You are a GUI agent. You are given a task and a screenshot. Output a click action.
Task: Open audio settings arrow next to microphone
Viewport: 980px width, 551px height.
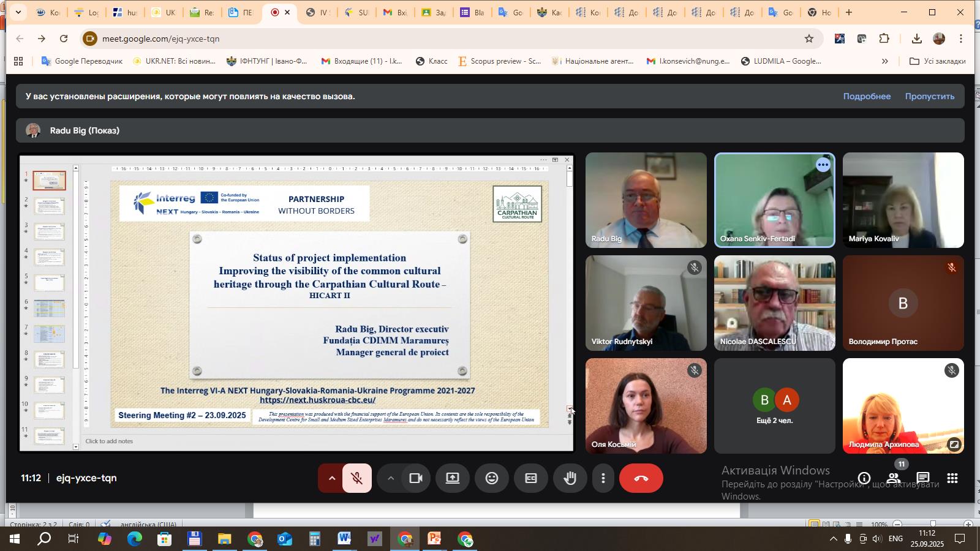click(x=331, y=479)
